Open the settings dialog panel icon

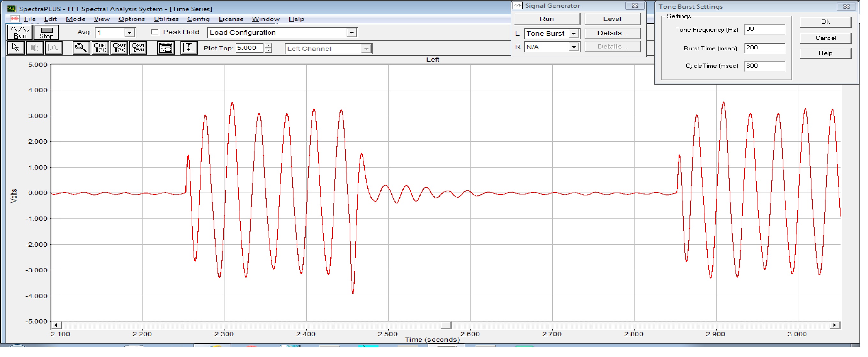pos(166,48)
